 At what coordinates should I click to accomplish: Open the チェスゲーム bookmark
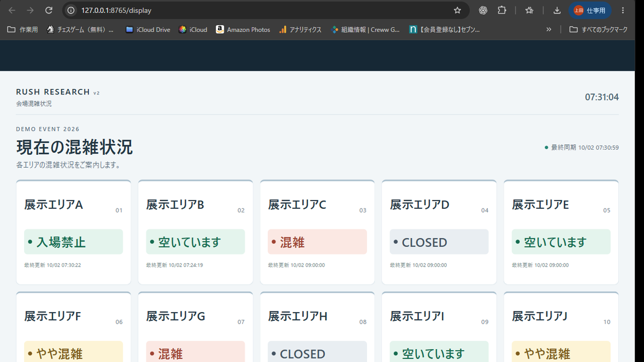click(80, 29)
